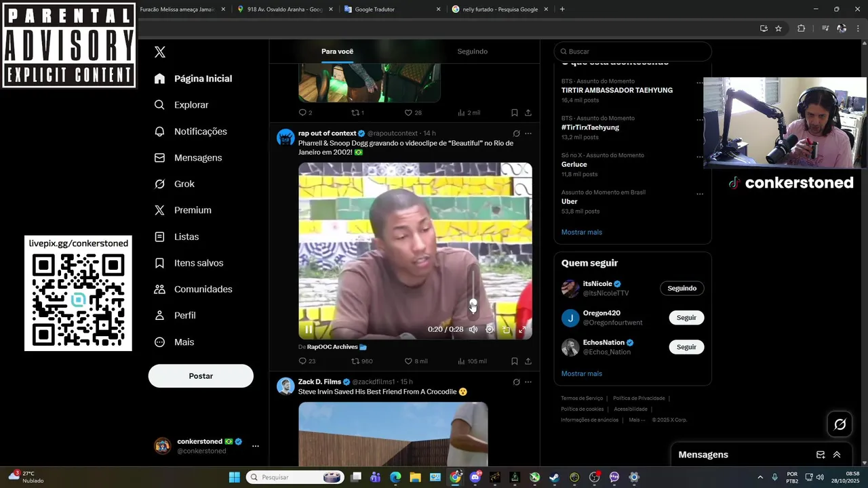This screenshot has height=488, width=868.
Task: Open more options for Gerluce trend
Action: (700, 157)
